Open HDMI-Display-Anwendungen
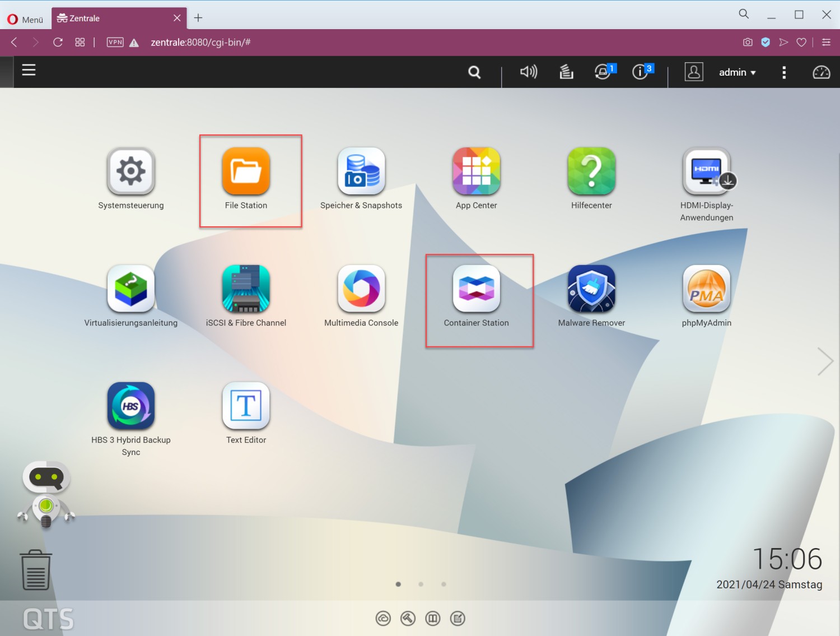 click(x=707, y=171)
